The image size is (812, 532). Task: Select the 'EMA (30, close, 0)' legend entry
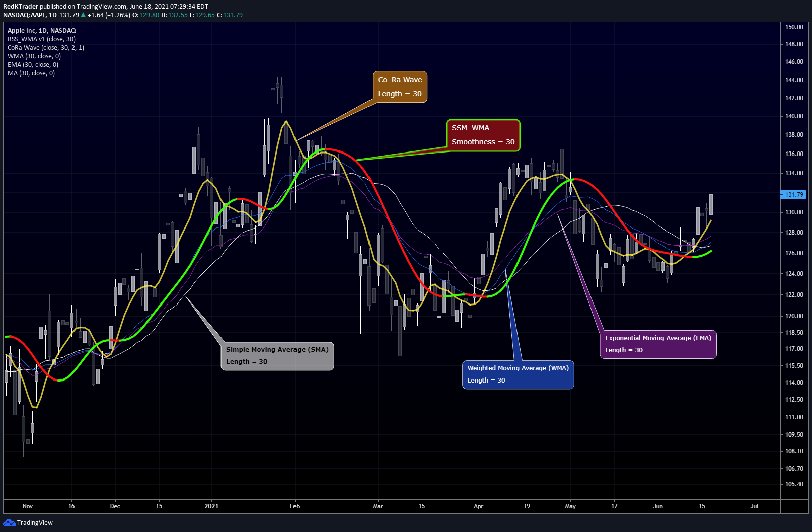pyautogui.click(x=33, y=65)
